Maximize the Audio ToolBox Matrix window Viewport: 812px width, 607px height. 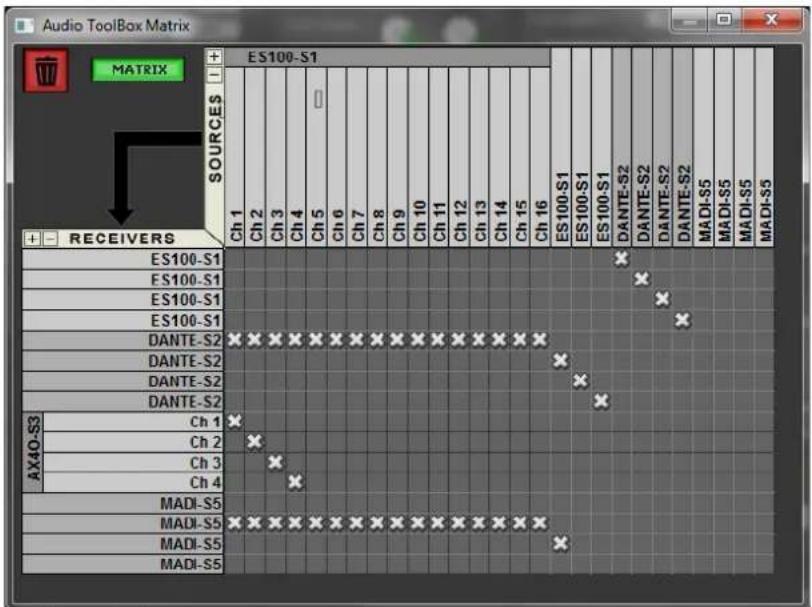tap(724, 20)
